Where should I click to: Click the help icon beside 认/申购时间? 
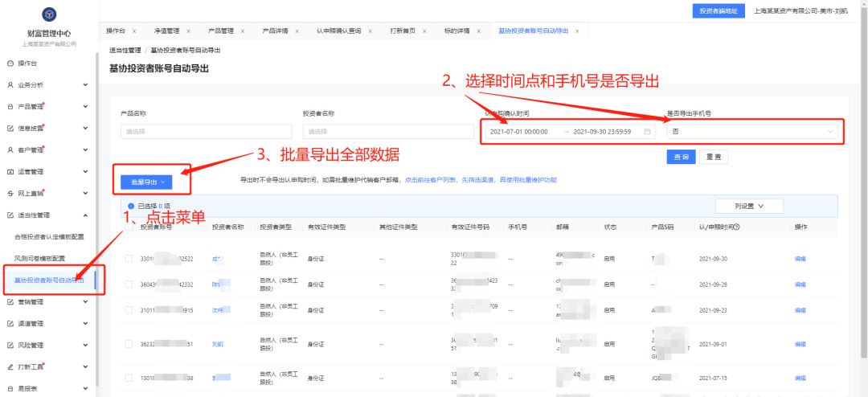[736, 227]
